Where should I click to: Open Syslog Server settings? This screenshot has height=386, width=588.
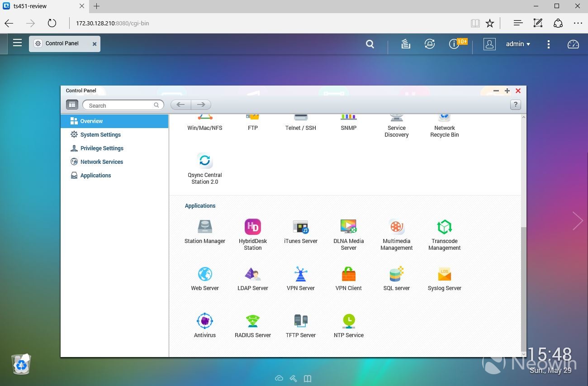(x=444, y=279)
